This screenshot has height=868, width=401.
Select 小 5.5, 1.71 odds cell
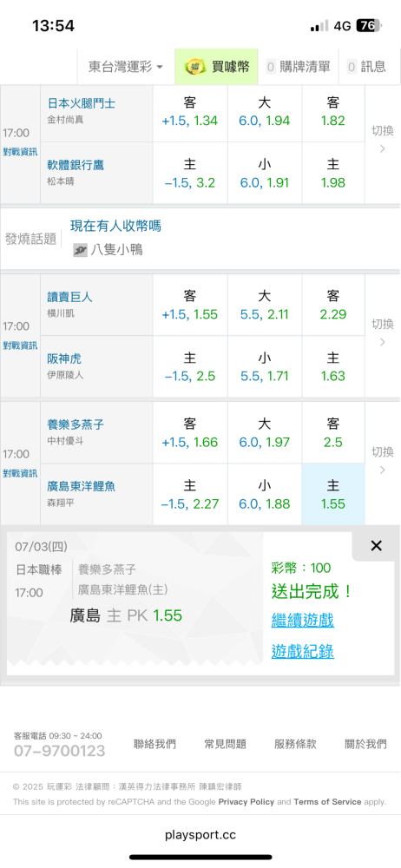(264, 366)
